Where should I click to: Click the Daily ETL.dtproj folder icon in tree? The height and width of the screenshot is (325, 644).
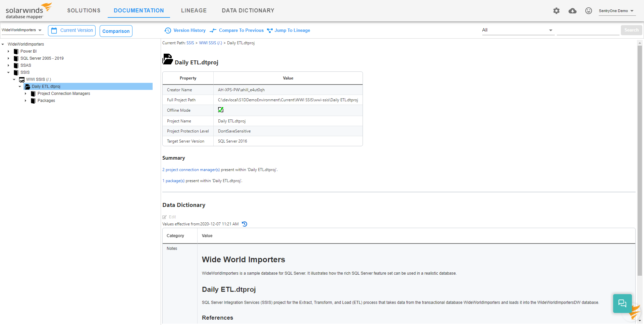coord(28,87)
